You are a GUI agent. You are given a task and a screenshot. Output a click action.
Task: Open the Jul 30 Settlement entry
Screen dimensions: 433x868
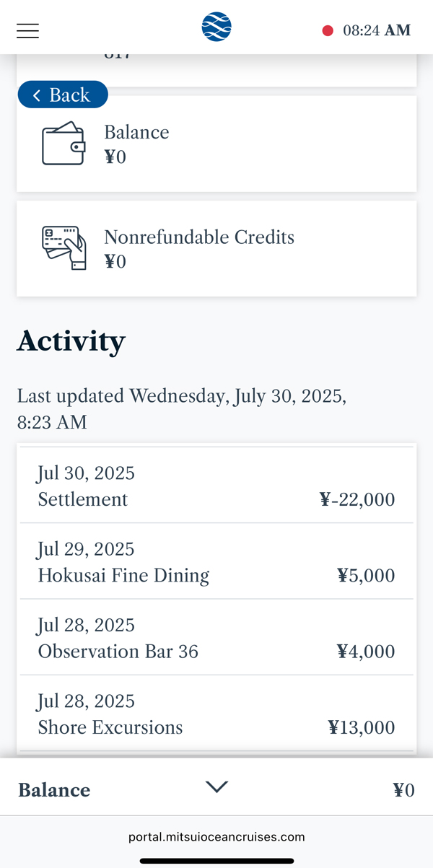click(216, 486)
